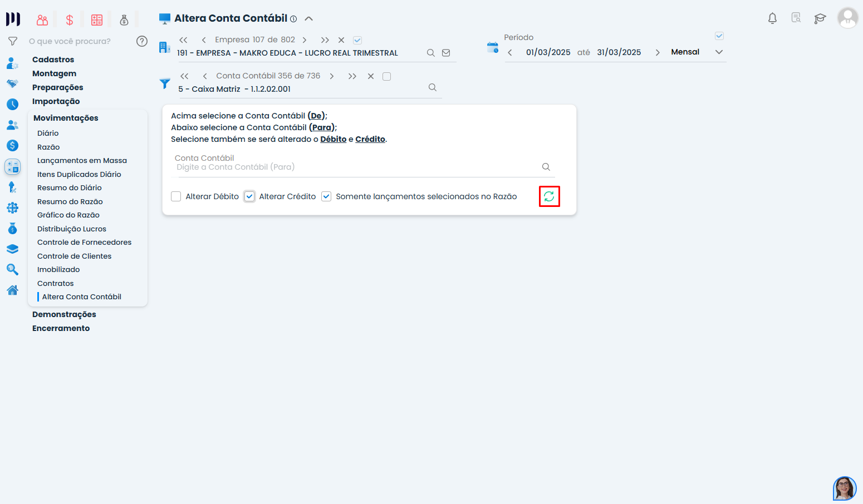Viewport: 863px width, 504px height.
Task: Open the blue clock sidebar icon
Action: pos(12,105)
